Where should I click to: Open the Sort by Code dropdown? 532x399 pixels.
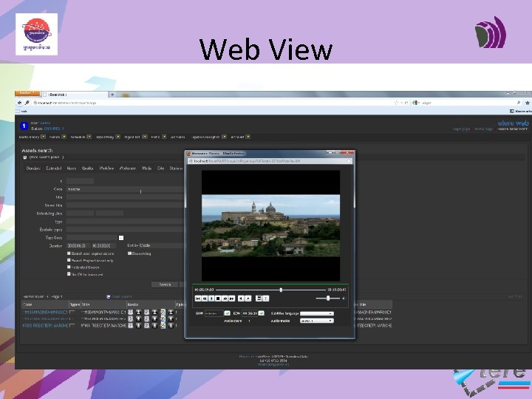(x=156, y=245)
